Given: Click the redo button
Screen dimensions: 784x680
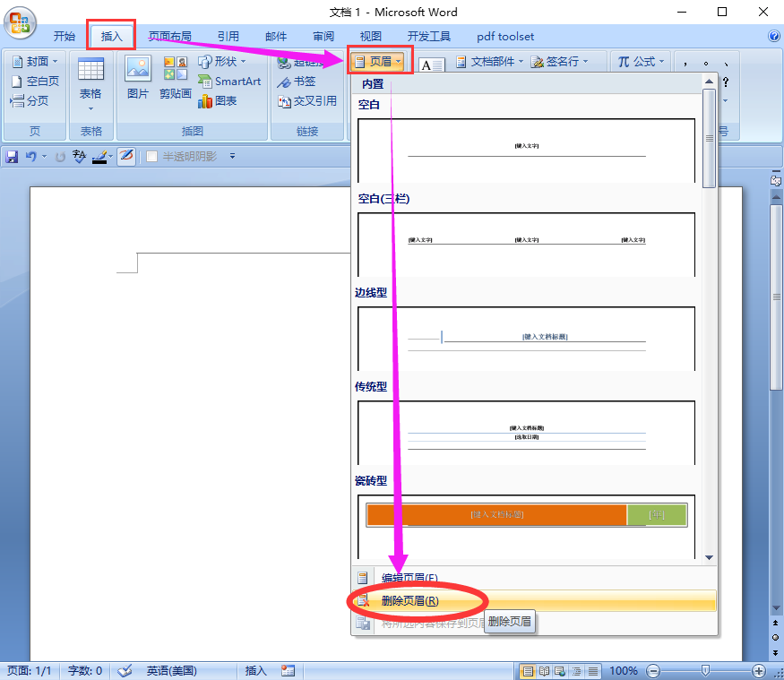Looking at the screenshot, I should coord(60,157).
